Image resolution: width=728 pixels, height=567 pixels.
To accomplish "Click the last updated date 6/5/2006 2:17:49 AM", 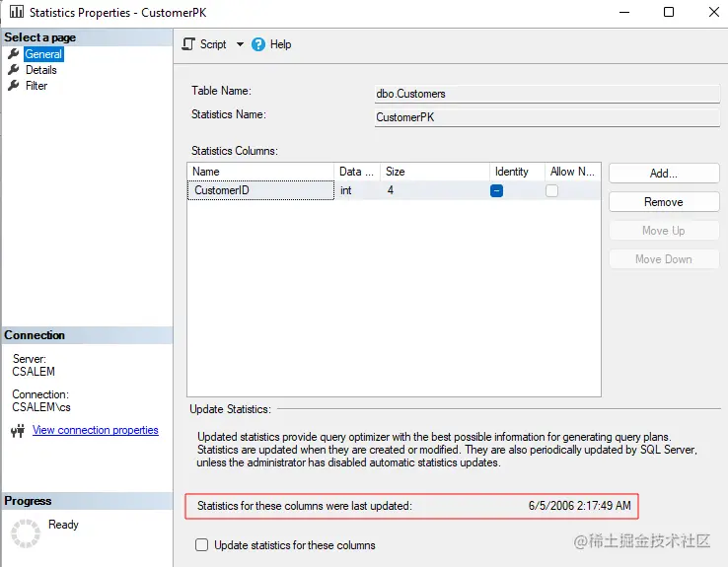I will point(579,506).
